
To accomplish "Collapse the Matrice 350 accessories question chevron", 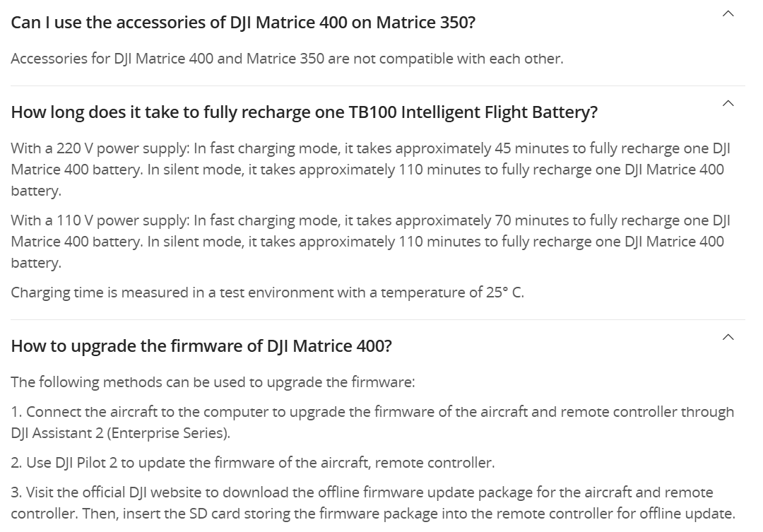I will 728,13.
